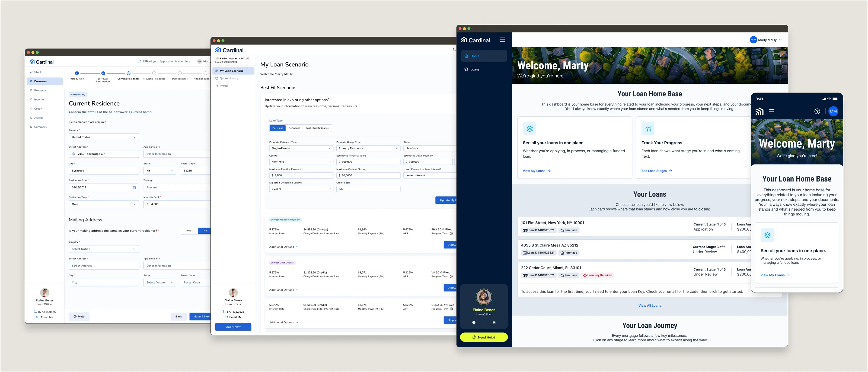Expand Additional Options under Lowest Cost Overall scenario
Viewport: 868px width, 372px height.
(284, 290)
